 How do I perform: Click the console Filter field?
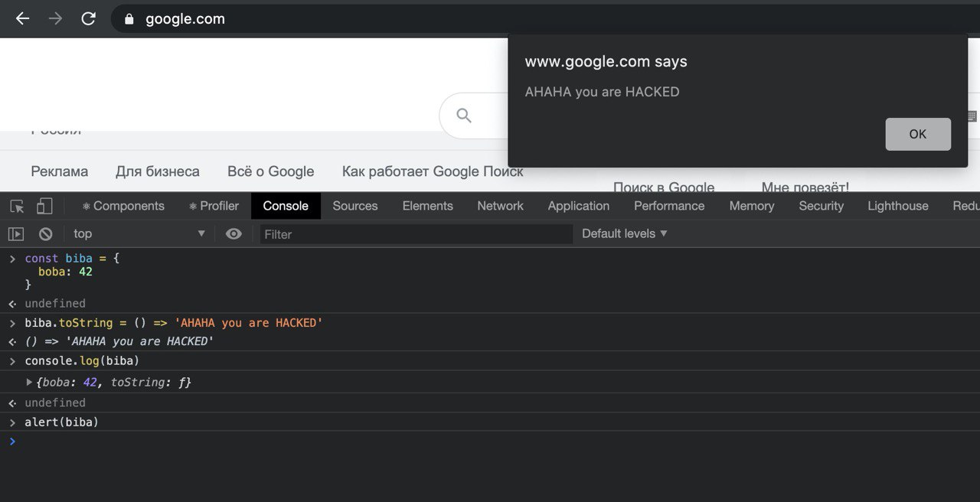[x=416, y=234]
